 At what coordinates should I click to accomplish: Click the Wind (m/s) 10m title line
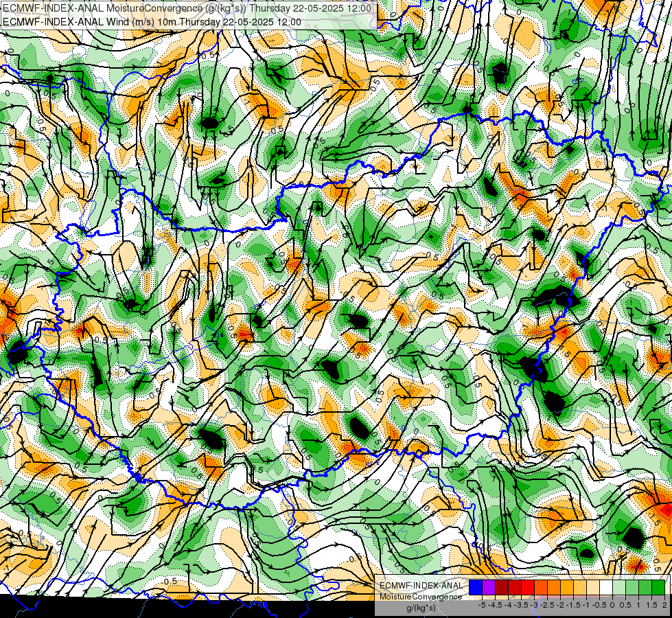[152, 22]
